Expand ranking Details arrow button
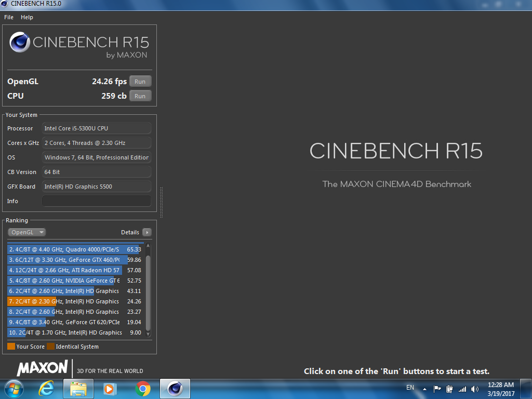 coord(147,232)
